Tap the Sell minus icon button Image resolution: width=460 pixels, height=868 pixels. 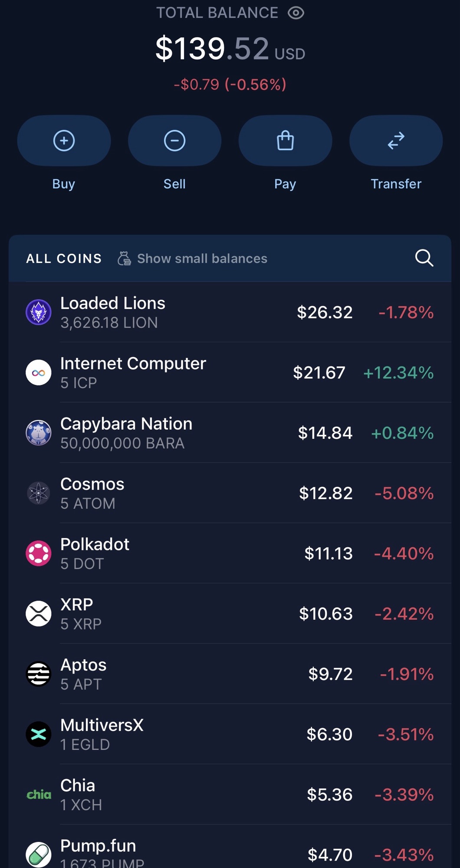(174, 141)
